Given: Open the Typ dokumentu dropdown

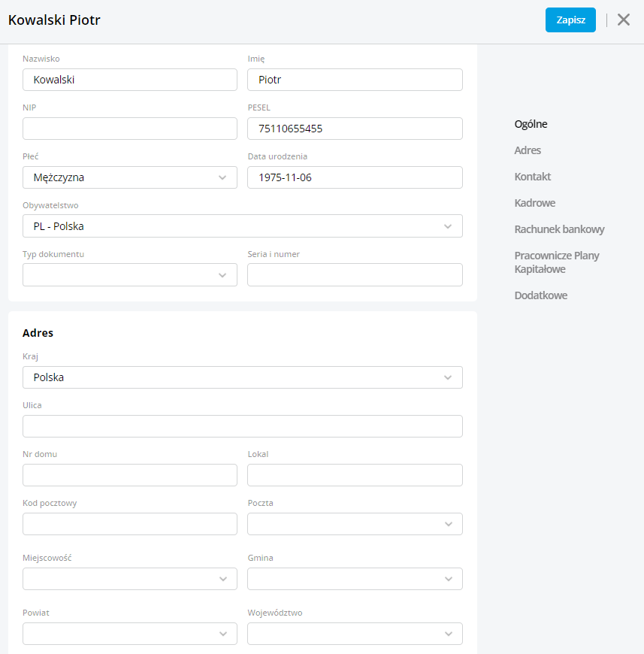Looking at the screenshot, I should (129, 275).
